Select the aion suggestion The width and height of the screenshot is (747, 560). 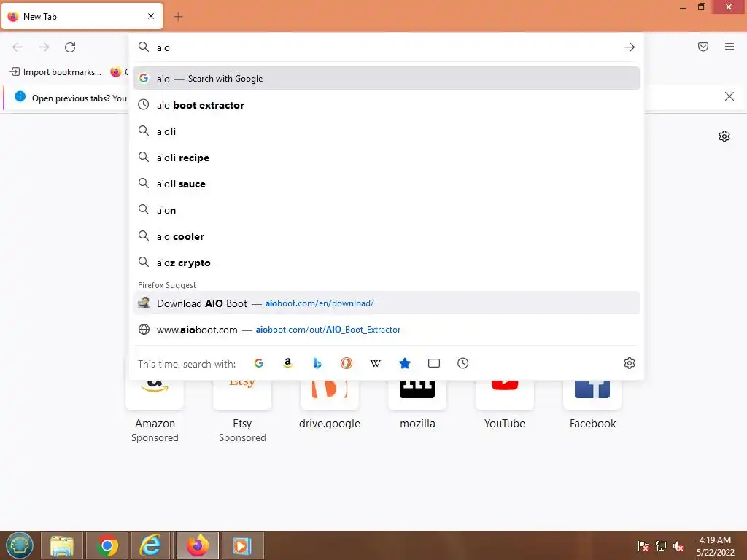[x=387, y=210]
